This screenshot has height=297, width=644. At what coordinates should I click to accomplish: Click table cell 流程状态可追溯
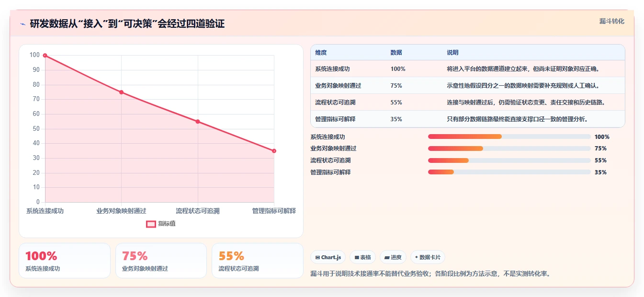[335, 103]
